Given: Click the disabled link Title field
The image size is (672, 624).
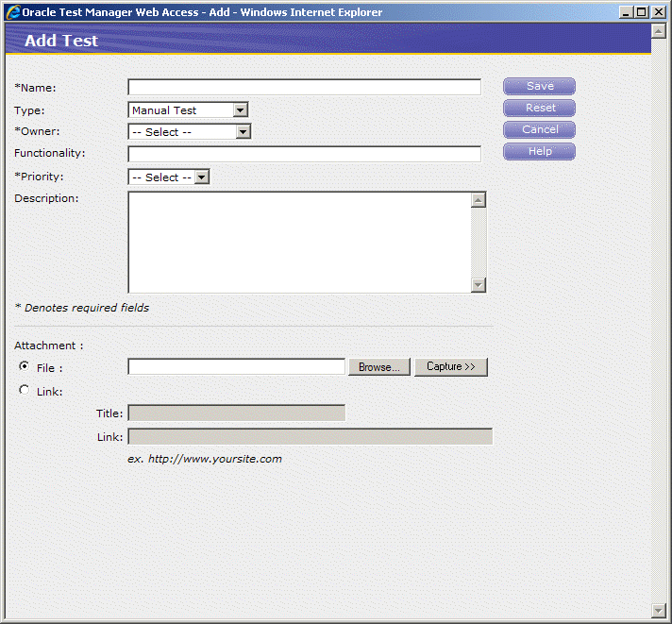Looking at the screenshot, I should pos(237,413).
